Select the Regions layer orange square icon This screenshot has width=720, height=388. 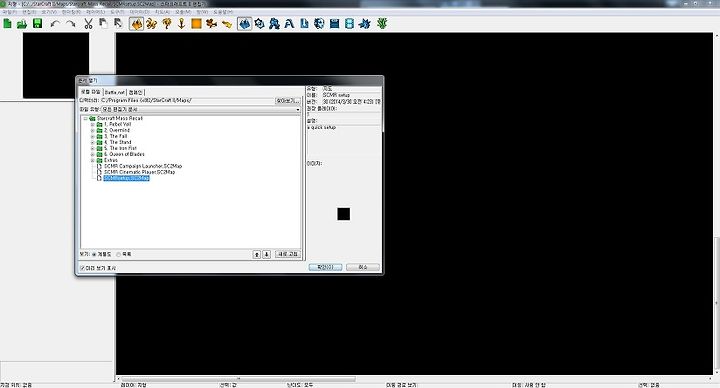196,24
